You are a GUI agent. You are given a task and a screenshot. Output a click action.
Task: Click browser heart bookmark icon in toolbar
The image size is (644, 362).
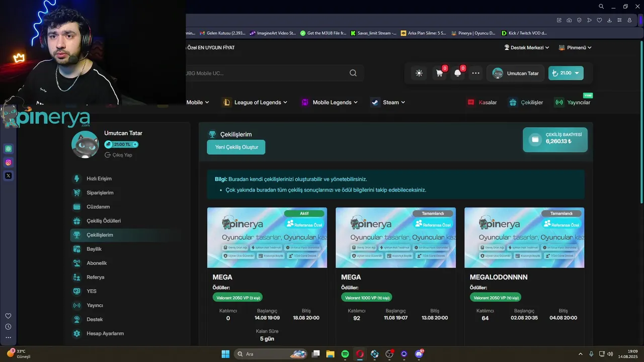pos(599,20)
